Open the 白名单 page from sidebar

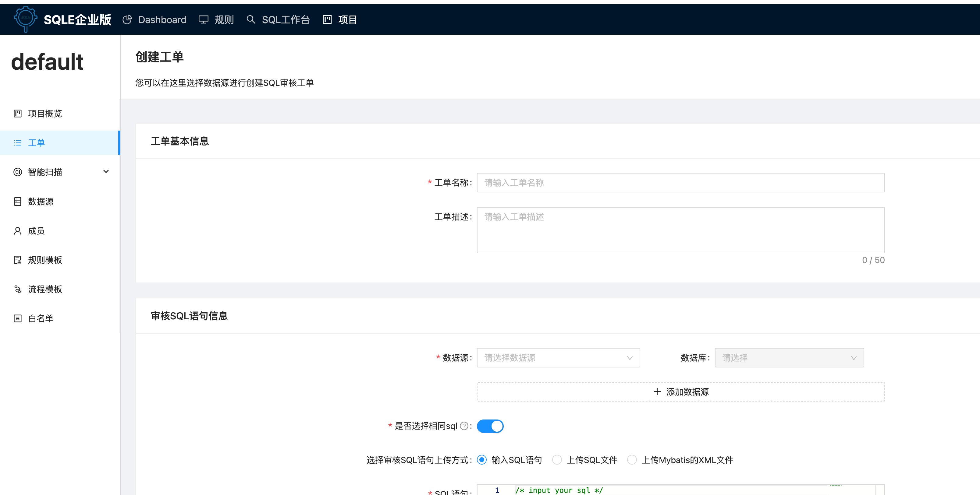coord(17,318)
